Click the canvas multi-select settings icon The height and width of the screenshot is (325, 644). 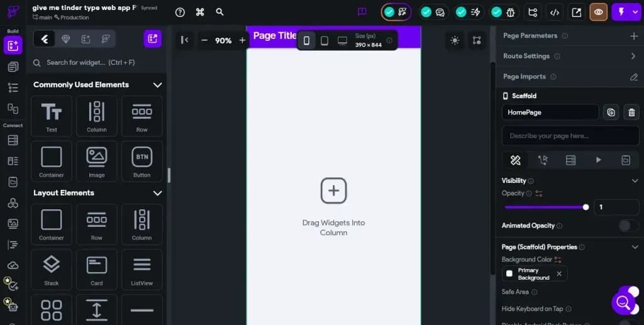[477, 40]
